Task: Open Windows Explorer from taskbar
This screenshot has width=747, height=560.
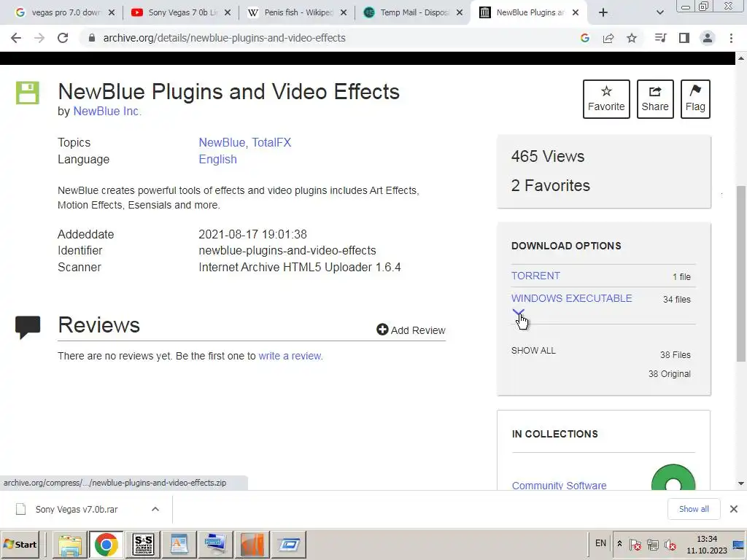Action: click(69, 544)
